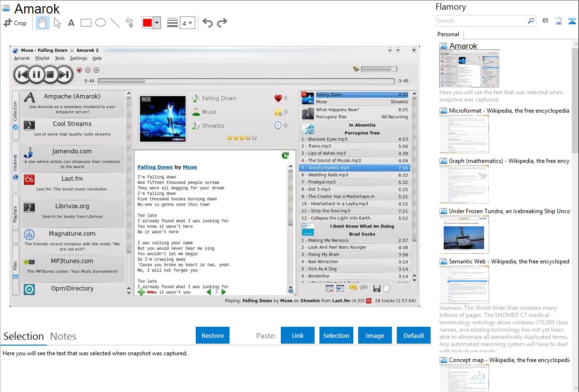Click the playlist undo arrow icon
The height and width of the screenshot is (392, 579).
[353, 288]
